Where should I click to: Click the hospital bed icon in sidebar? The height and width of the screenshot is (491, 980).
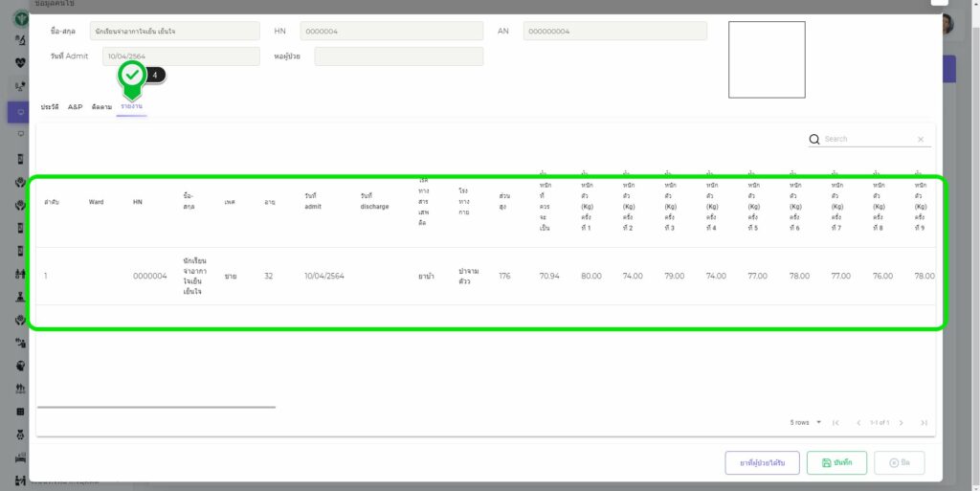click(21, 458)
